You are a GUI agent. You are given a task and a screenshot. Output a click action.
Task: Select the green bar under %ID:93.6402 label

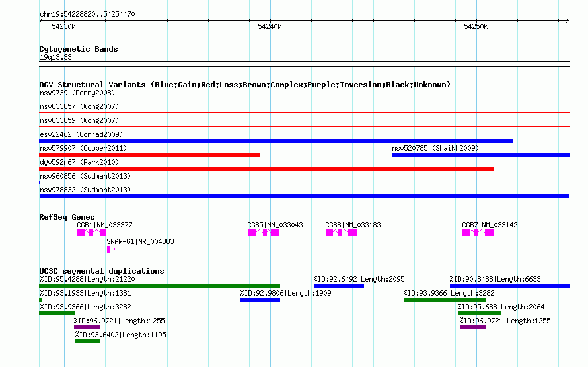[88, 341]
